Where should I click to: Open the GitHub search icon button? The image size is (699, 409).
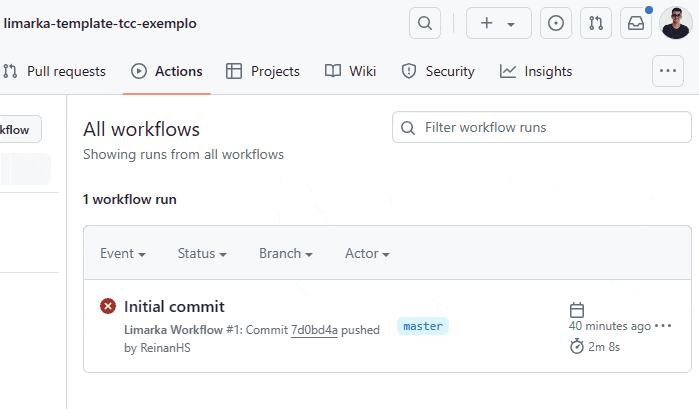pyautogui.click(x=425, y=23)
